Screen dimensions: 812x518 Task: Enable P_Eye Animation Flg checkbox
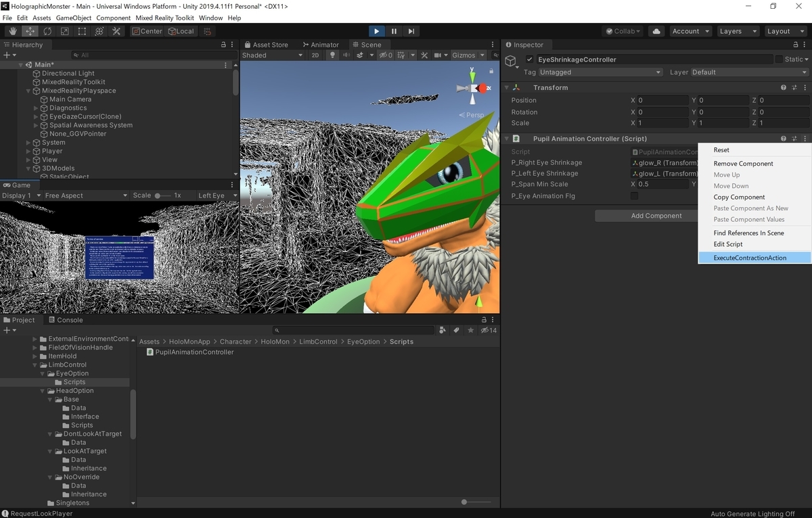pos(634,196)
